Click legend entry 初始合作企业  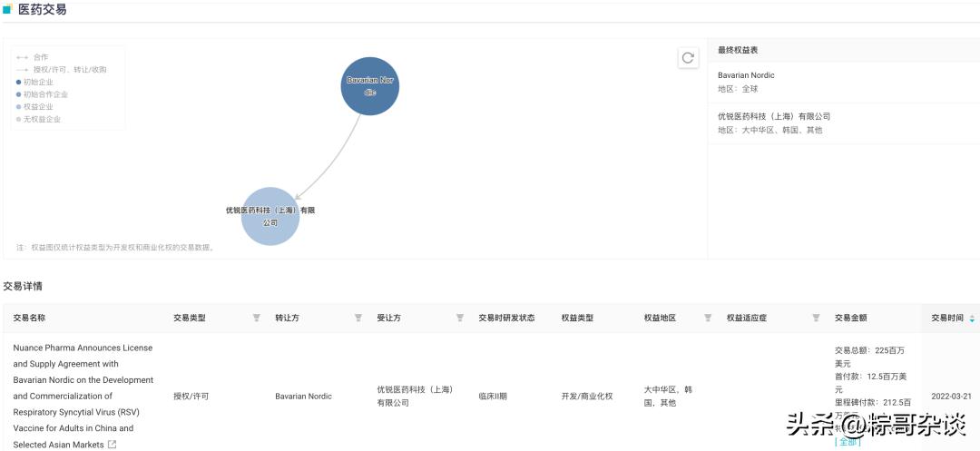pyautogui.click(x=41, y=94)
